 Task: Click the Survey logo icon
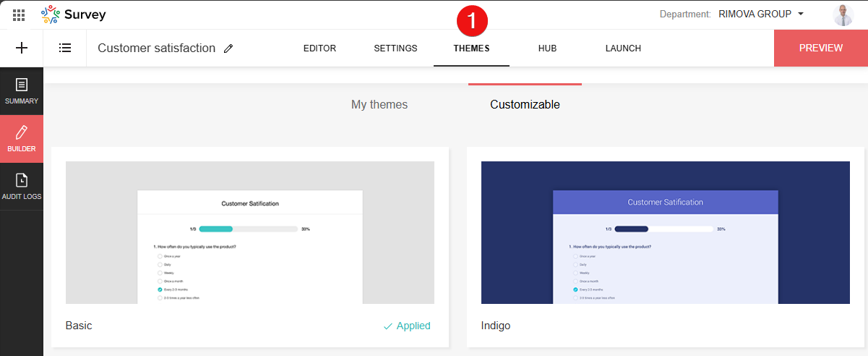tap(51, 14)
